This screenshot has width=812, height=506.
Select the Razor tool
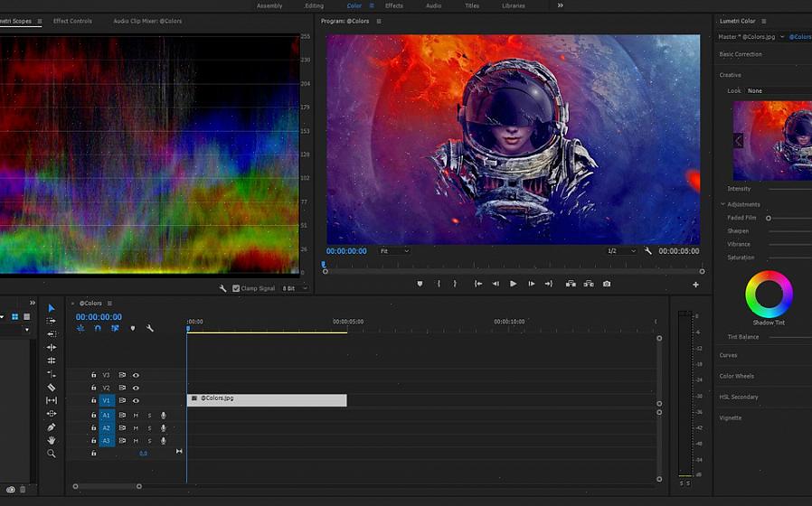coord(52,387)
